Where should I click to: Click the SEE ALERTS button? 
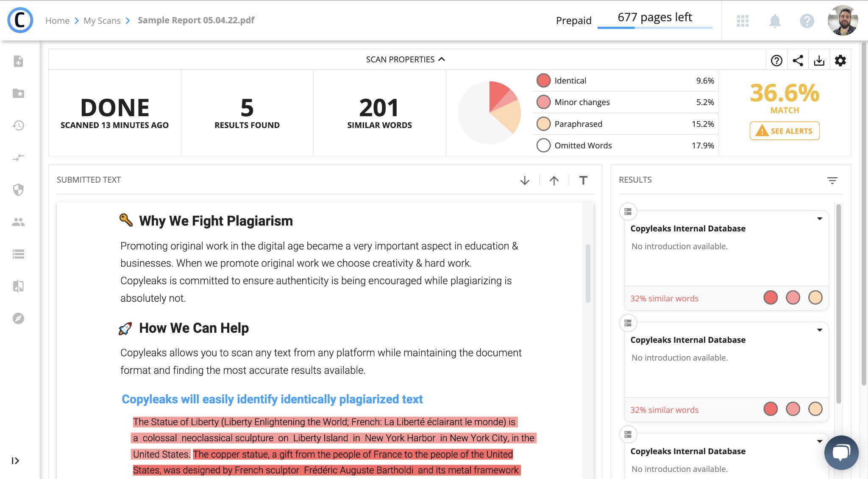coord(785,131)
